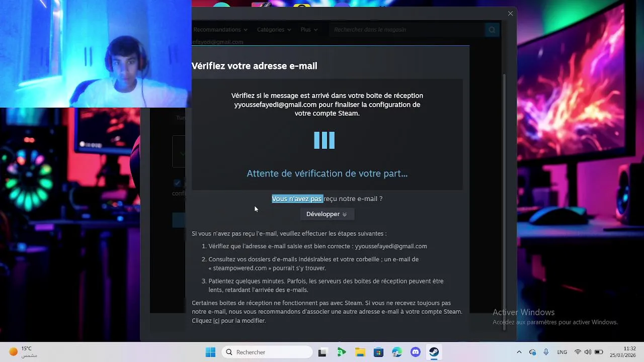Click the battery tray icon
644x362 pixels.
(599, 352)
